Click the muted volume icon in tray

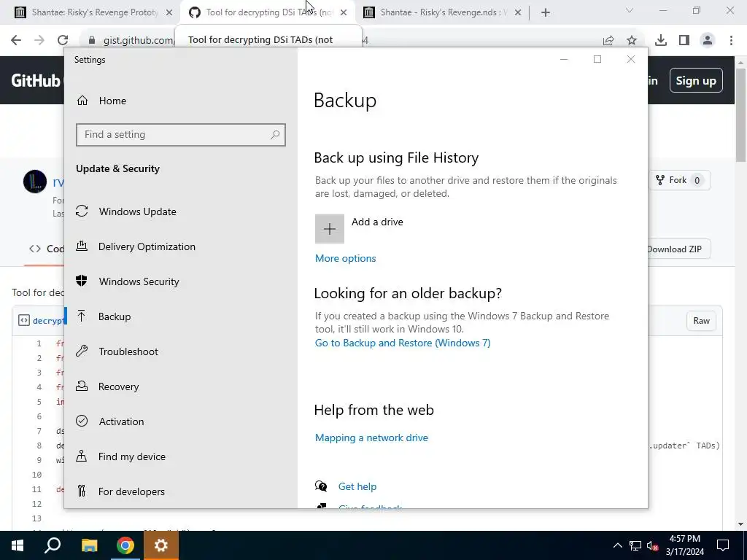coord(652,545)
